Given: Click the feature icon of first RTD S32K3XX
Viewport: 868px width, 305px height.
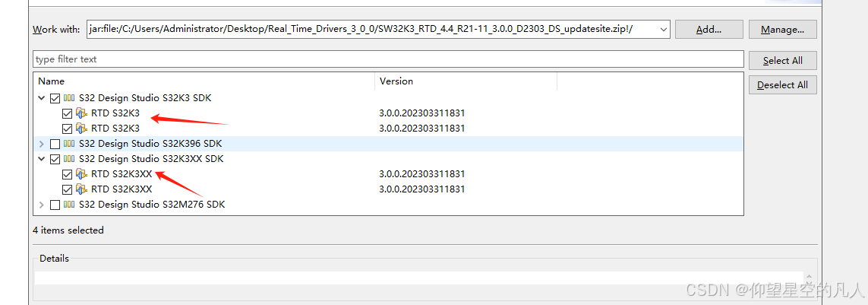Looking at the screenshot, I should point(82,174).
